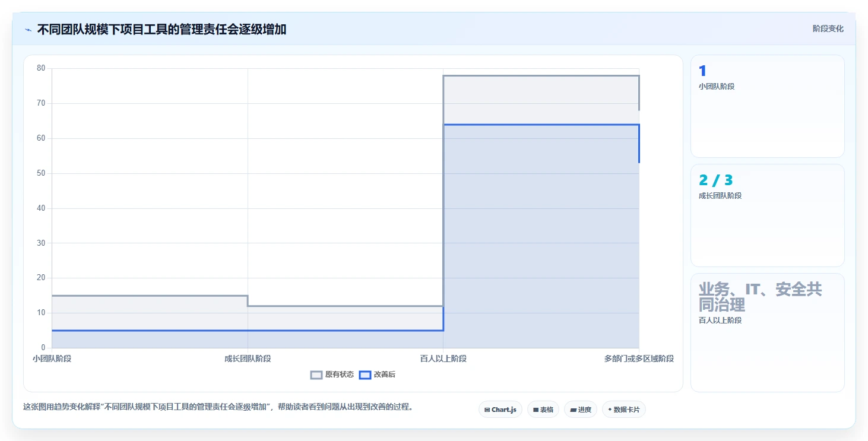868x441 pixels.
Task: Click the 百人以上阶段 caption in third card
Action: 720,321
